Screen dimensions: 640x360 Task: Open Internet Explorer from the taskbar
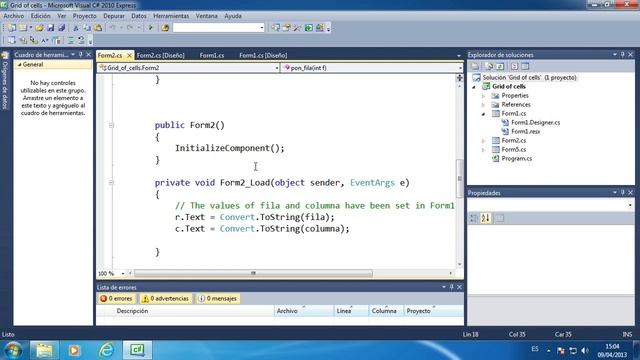pyautogui.click(x=106, y=350)
